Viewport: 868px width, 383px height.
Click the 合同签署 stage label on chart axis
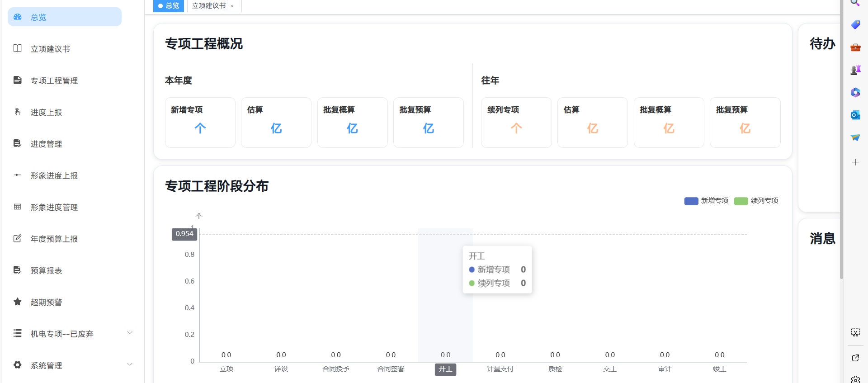coord(391,369)
